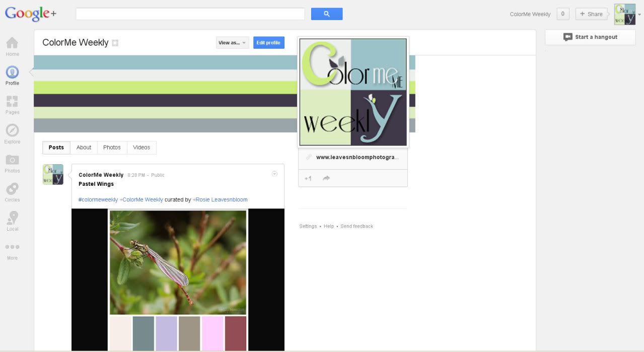
Task: Click the small plus icon beside page name
Action: click(x=115, y=43)
